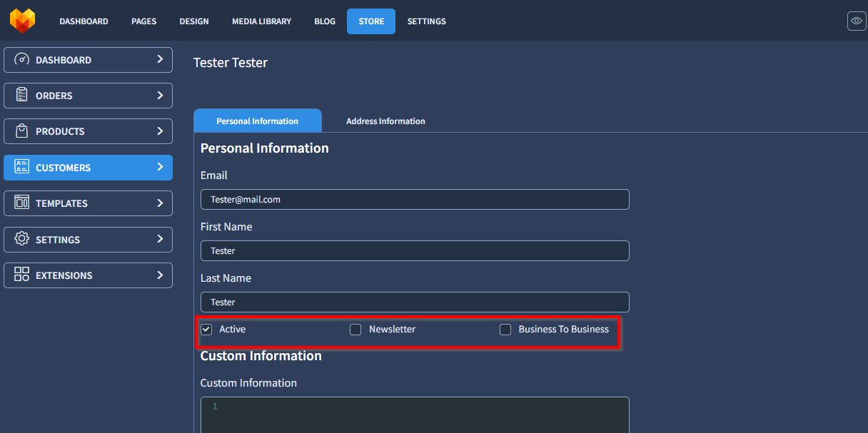Screen dimensions: 868x433
Task: Enable the Newsletter checkbox
Action: (x=355, y=330)
